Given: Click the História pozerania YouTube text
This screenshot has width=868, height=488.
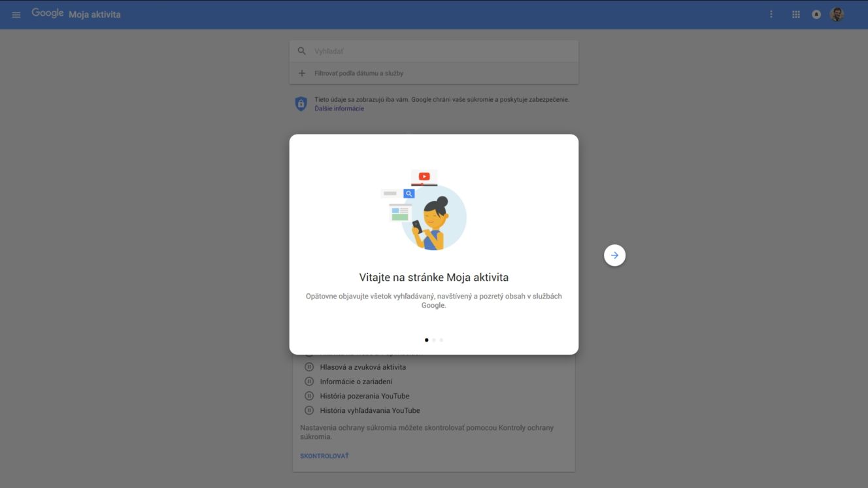Looking at the screenshot, I should [365, 396].
